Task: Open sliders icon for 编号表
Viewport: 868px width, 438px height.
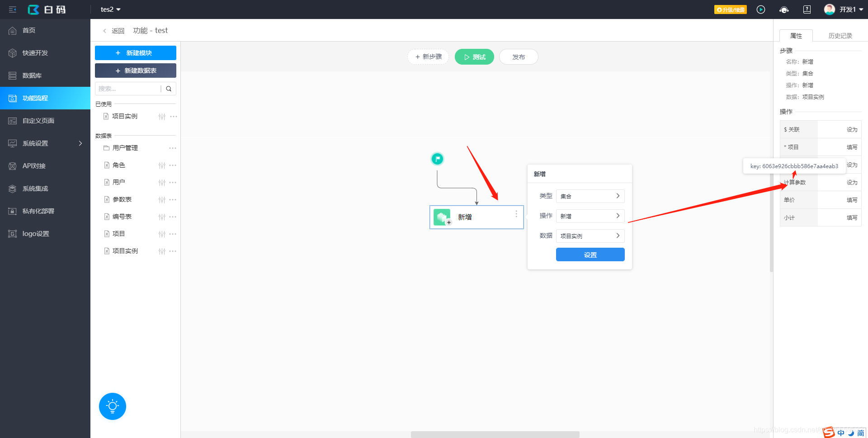Action: click(x=162, y=217)
